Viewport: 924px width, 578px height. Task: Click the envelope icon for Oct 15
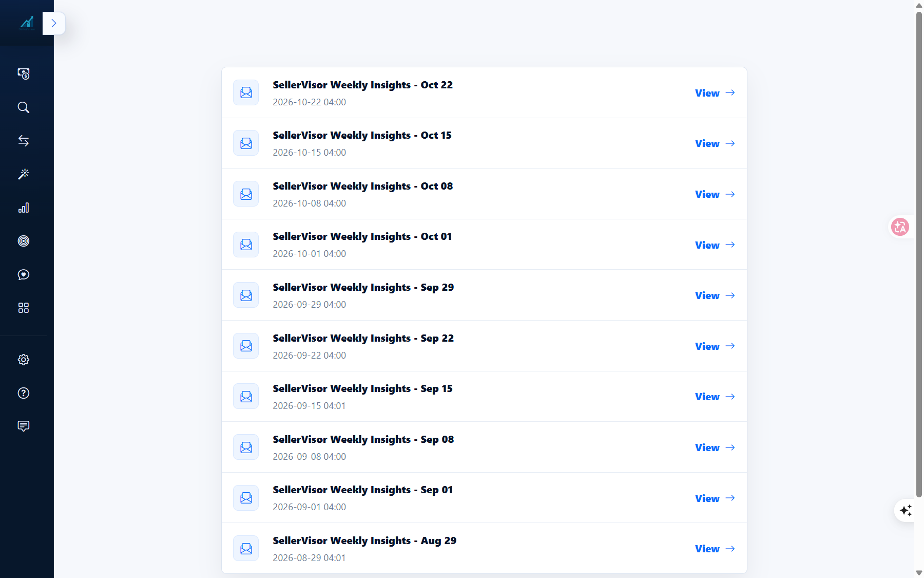pos(246,143)
